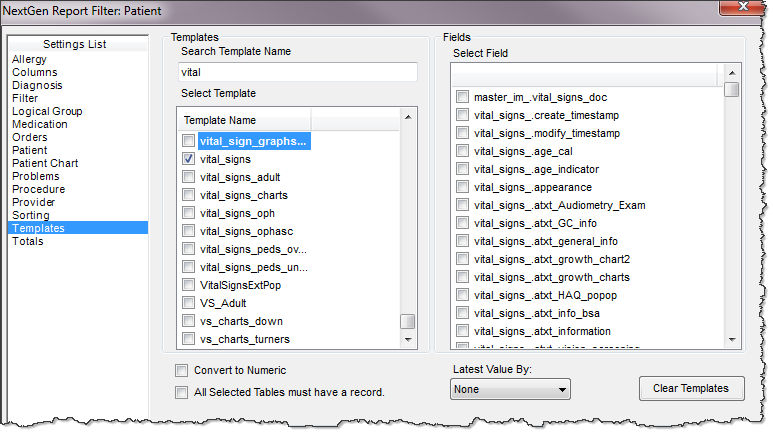Select Problems in the Settings List
Image resolution: width=773 pixels, height=433 pixels.
click(x=35, y=176)
